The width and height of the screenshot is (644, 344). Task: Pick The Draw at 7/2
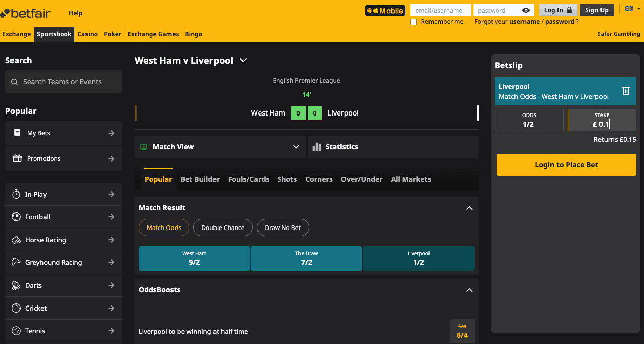click(x=307, y=258)
